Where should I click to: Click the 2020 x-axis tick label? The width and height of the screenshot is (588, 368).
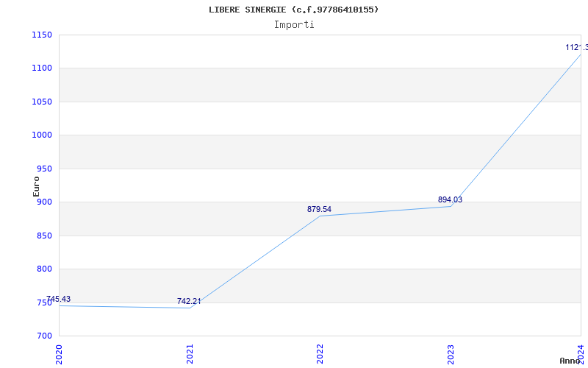(x=60, y=353)
